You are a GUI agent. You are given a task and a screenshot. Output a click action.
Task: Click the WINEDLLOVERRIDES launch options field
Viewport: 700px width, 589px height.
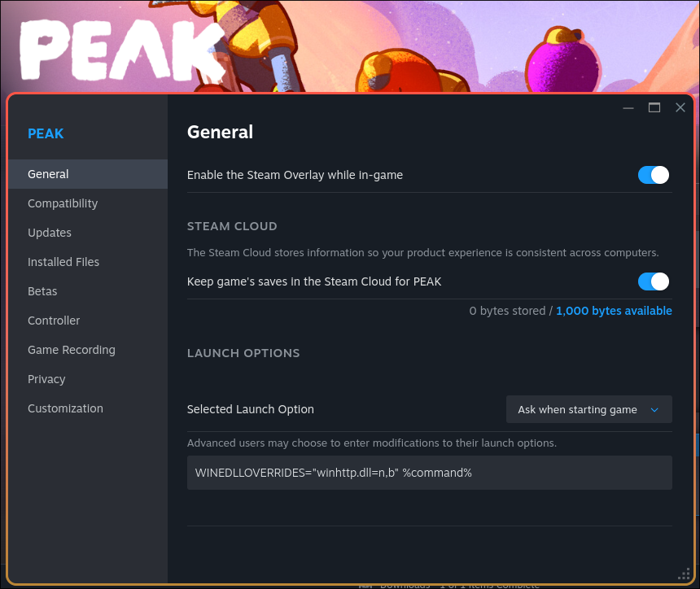click(430, 473)
